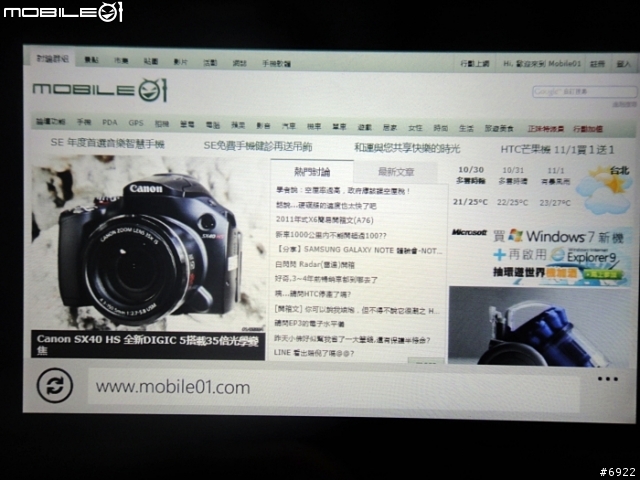640x480 pixels.
Task: Open the 影片 top menu item
Action: (x=180, y=62)
